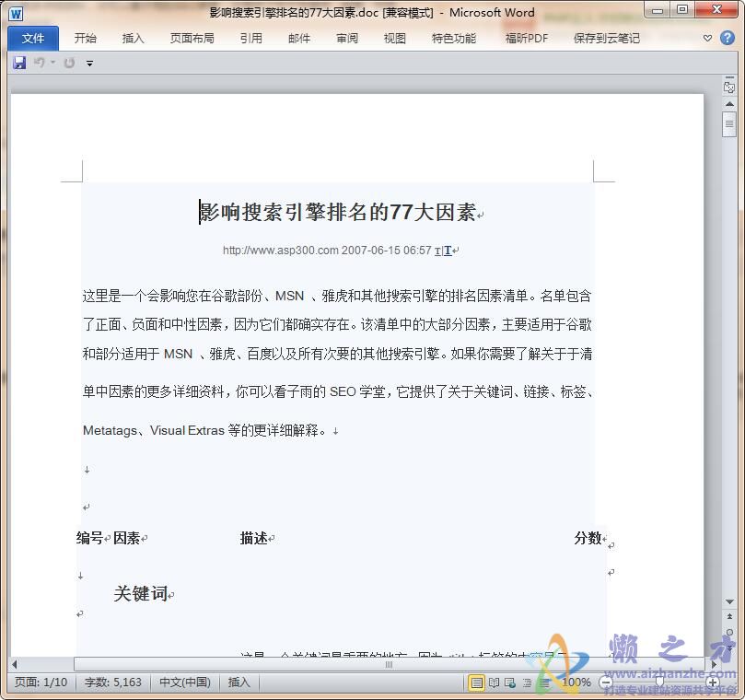Collapse the ribbon with the chevron arrow
The image size is (745, 700).
tap(707, 38)
